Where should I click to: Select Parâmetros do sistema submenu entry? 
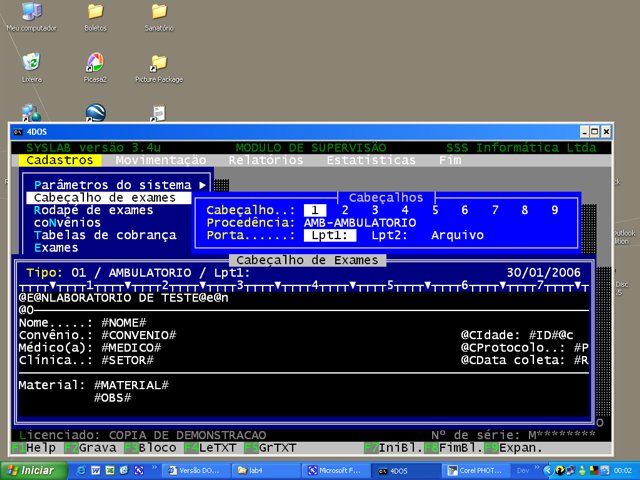point(113,185)
